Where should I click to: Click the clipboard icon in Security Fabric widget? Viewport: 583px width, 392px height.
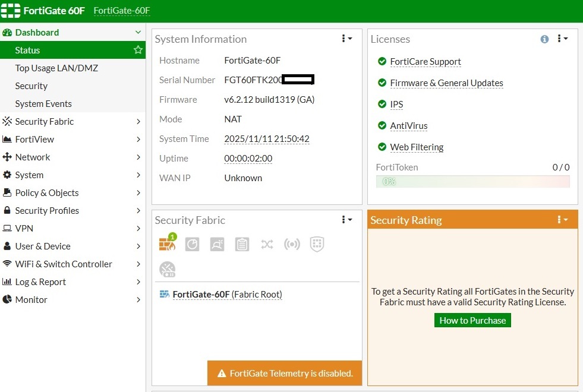242,244
